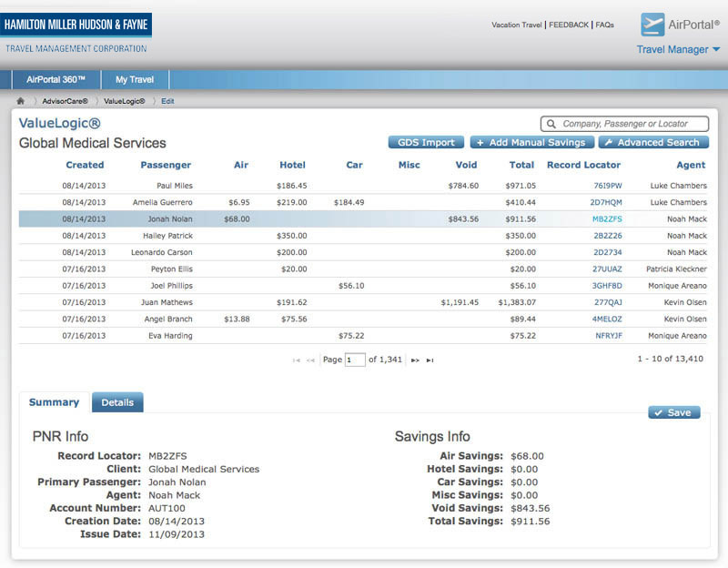Open the AirPortal 360 tab
728x568 pixels.
point(56,79)
